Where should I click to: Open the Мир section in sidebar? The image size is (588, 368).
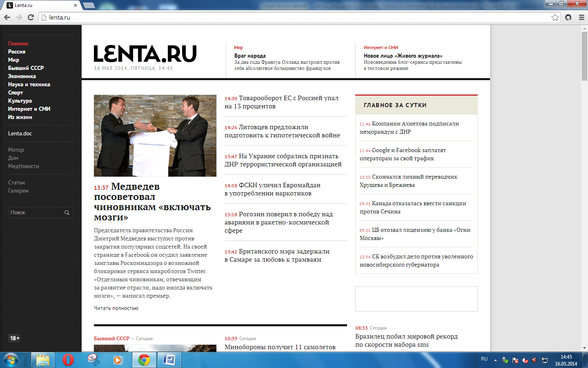(13, 60)
